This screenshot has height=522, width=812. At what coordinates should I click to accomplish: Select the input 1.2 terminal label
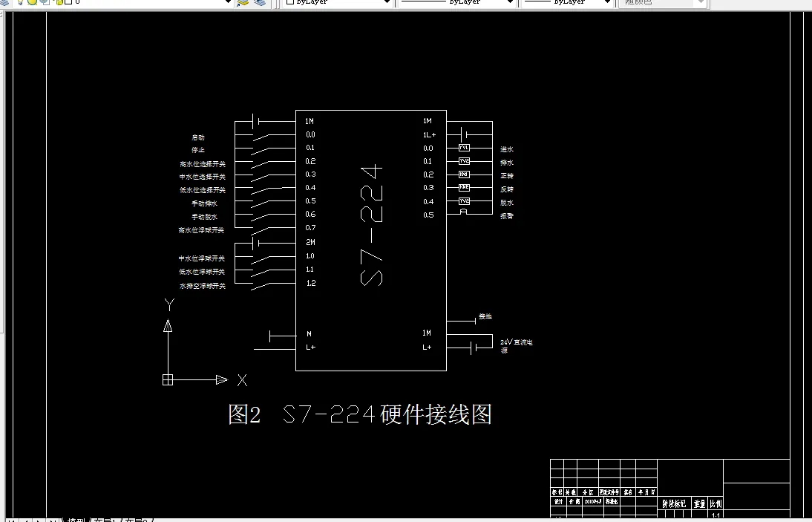coord(311,283)
